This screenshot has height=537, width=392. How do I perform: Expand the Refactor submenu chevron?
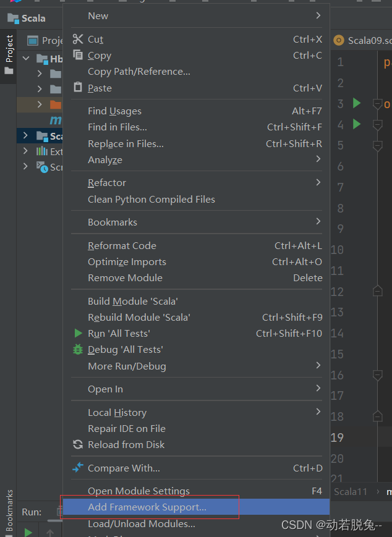pyautogui.click(x=317, y=182)
